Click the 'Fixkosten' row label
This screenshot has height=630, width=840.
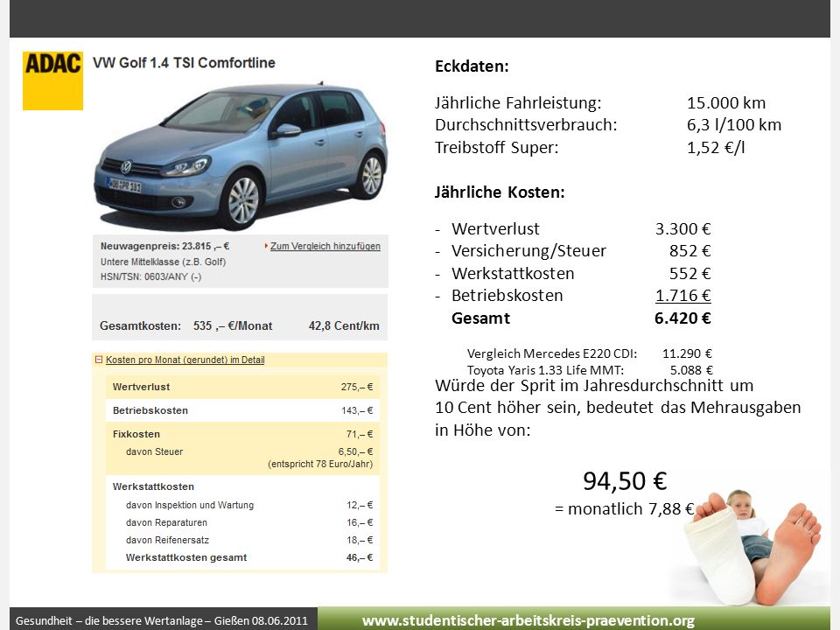[x=136, y=434]
